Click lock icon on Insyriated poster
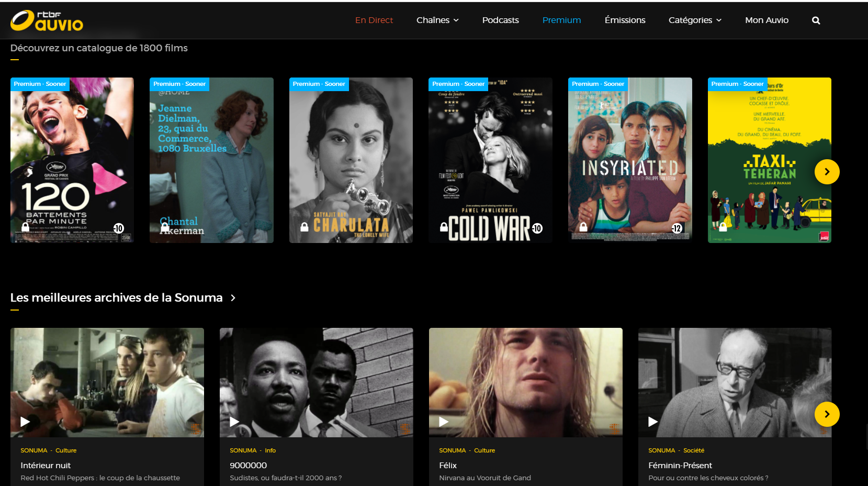868x486 pixels. point(583,227)
